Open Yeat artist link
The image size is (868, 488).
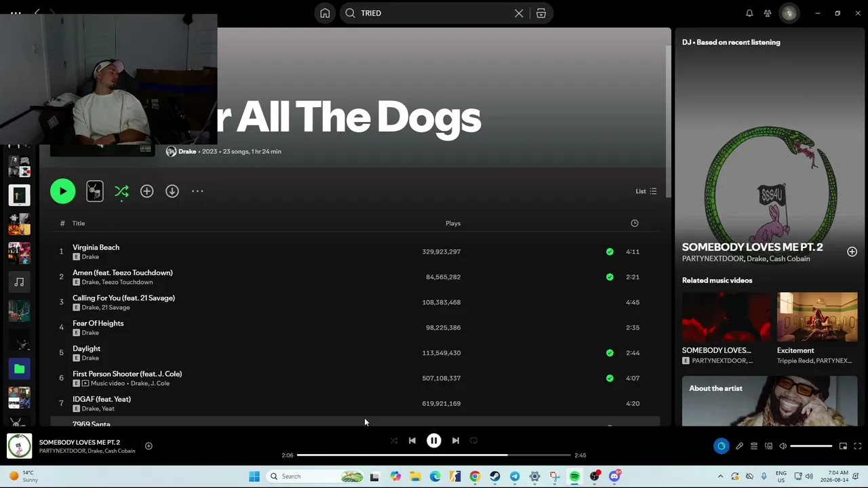108,409
